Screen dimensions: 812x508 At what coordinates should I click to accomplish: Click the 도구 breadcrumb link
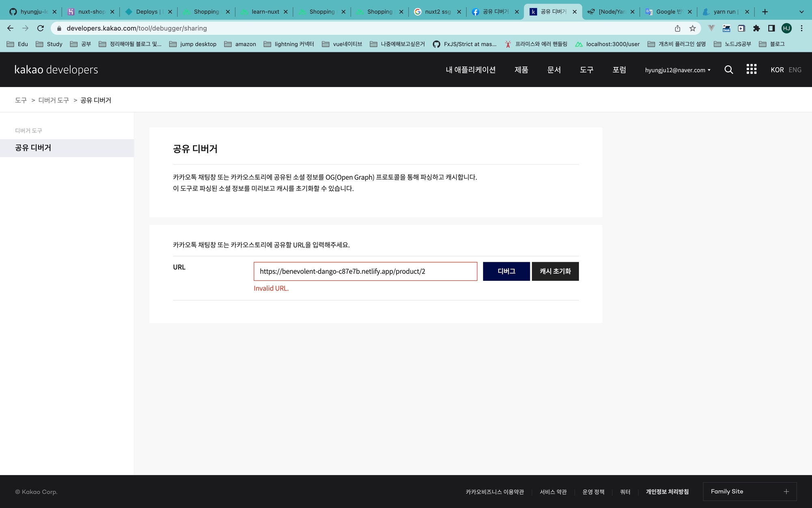point(21,100)
